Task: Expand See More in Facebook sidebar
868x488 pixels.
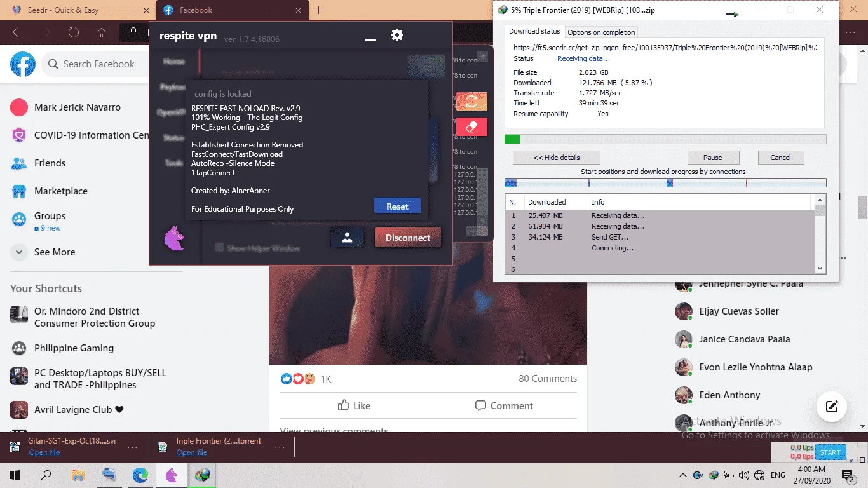Action: [43, 252]
